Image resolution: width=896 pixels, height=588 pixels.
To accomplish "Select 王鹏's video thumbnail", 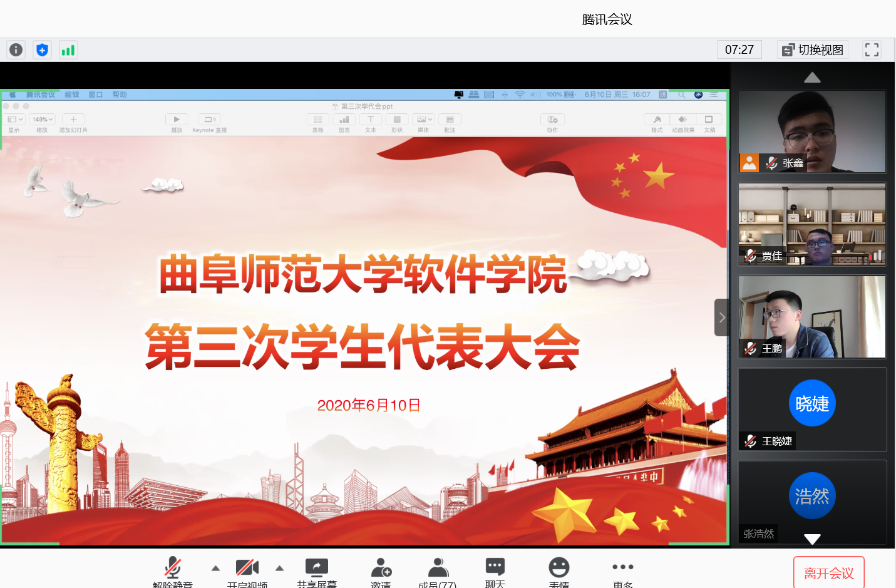I will tap(812, 317).
